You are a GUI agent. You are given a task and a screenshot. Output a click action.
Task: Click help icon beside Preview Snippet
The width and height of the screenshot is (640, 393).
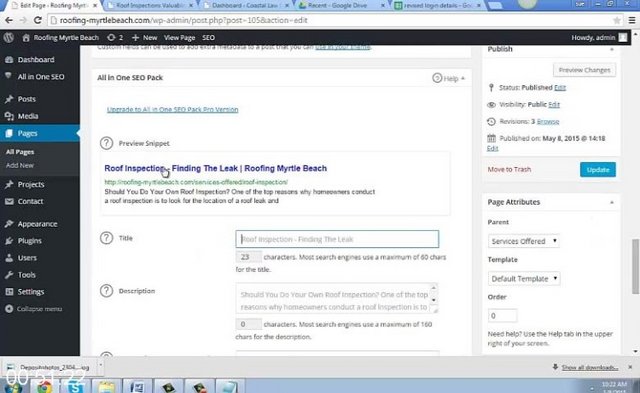[x=106, y=143]
